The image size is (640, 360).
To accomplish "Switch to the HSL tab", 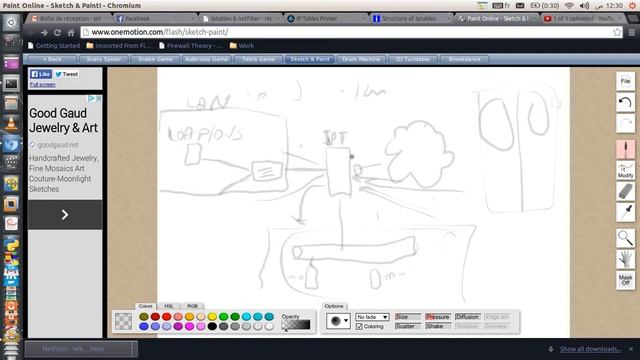I will point(169,306).
